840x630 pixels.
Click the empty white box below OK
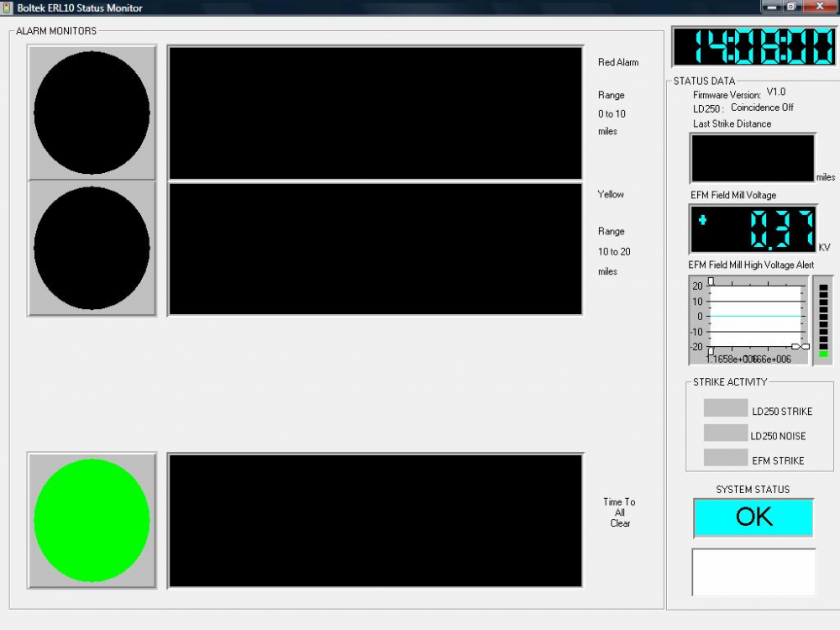click(753, 572)
